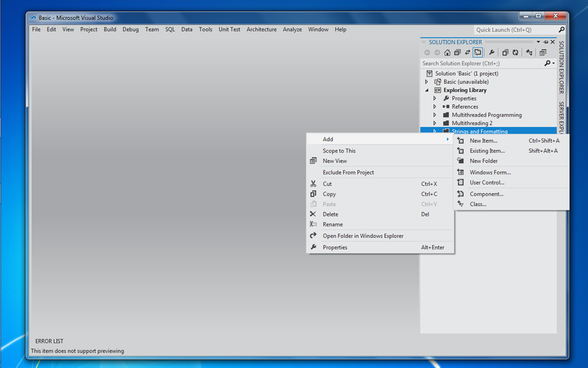Toggle Show All Files in Solution Explorer toolbar
Screen dimensions: 588x368
(x=505, y=52)
